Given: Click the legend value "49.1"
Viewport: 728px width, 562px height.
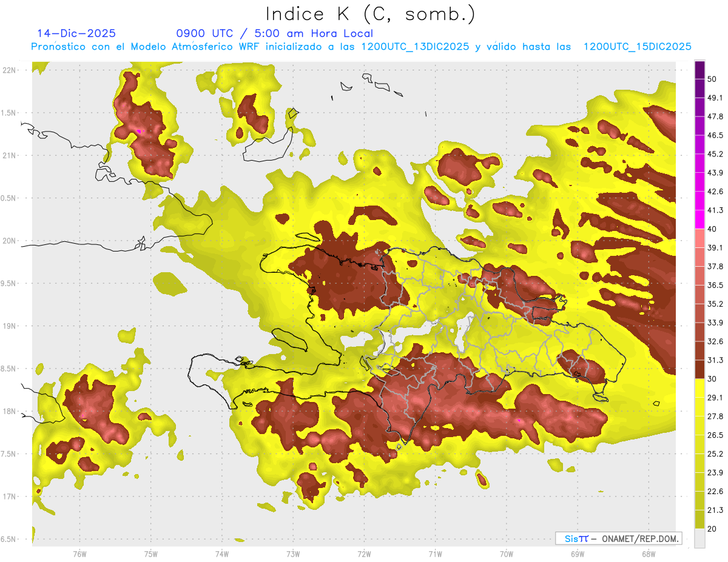Looking at the screenshot, I should click(716, 98).
